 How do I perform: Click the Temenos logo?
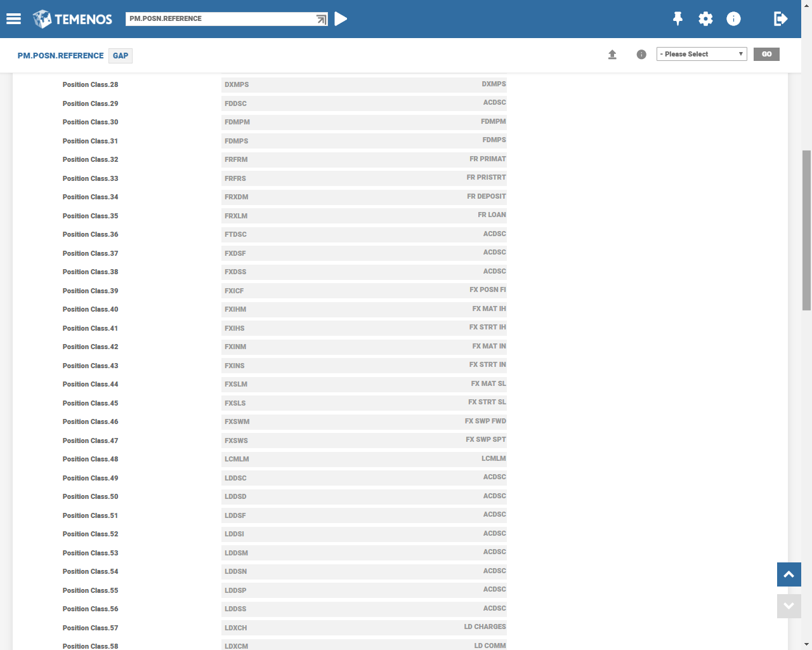(x=72, y=19)
